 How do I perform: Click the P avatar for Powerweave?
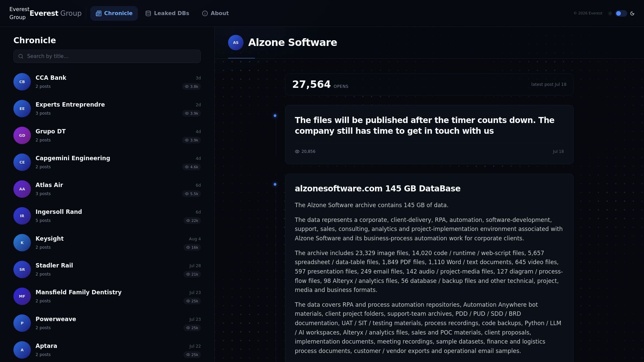22,323
